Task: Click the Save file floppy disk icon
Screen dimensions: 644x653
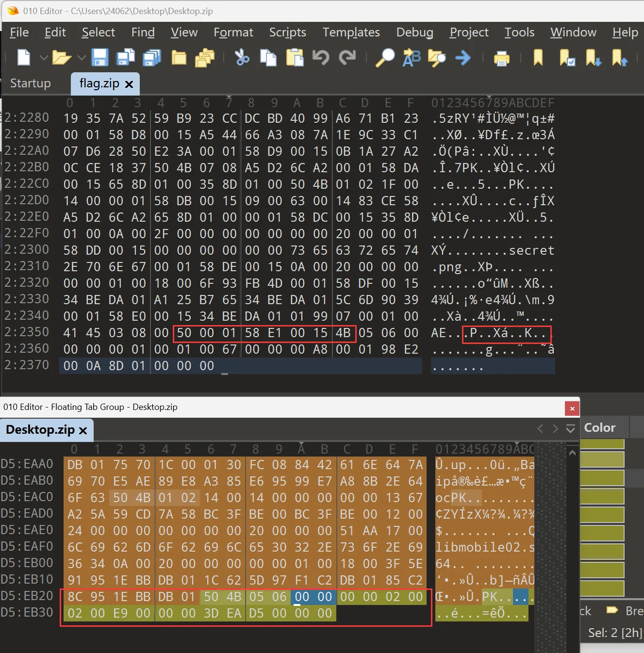Action: [x=100, y=58]
